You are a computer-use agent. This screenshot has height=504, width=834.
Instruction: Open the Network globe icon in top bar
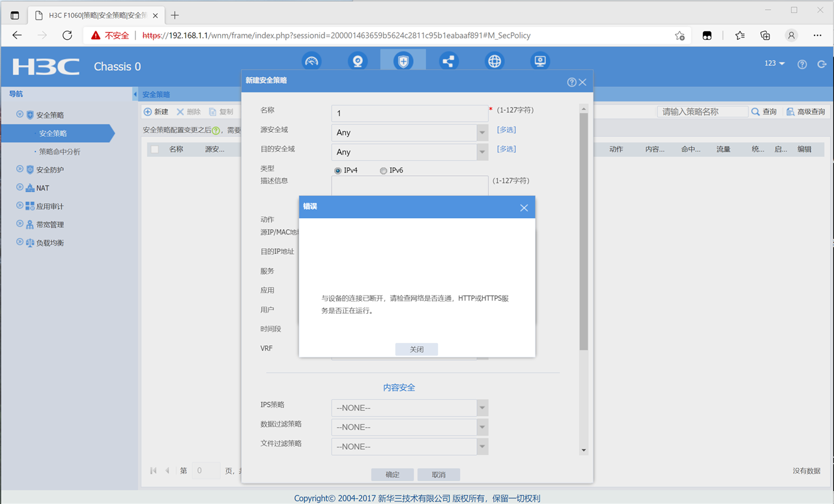coord(495,61)
